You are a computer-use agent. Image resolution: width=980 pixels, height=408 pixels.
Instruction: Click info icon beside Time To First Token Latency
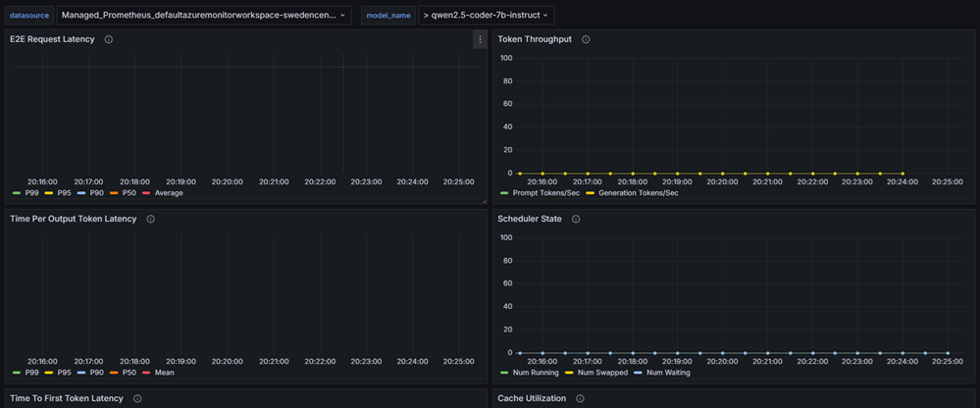point(137,399)
